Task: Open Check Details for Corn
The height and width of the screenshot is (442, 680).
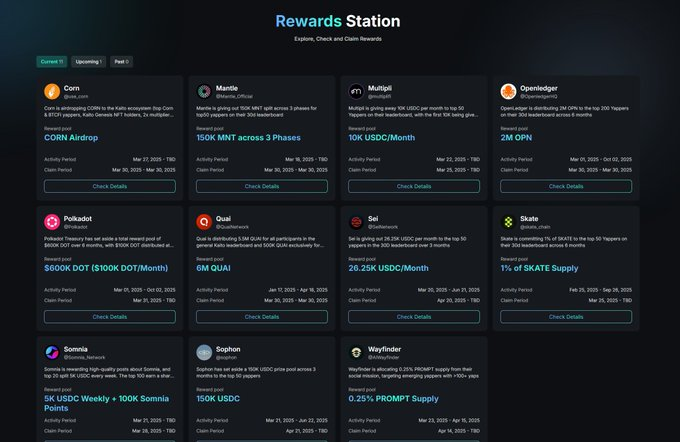Action: 110,187
